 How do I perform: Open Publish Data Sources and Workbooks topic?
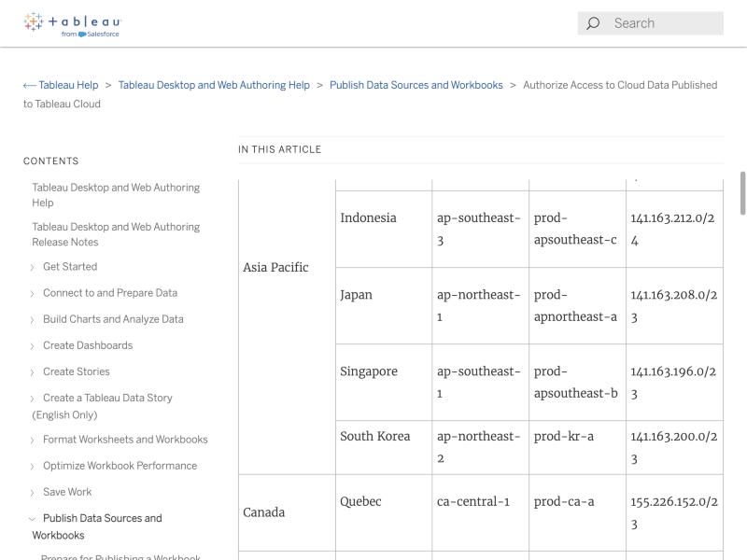[97, 526]
